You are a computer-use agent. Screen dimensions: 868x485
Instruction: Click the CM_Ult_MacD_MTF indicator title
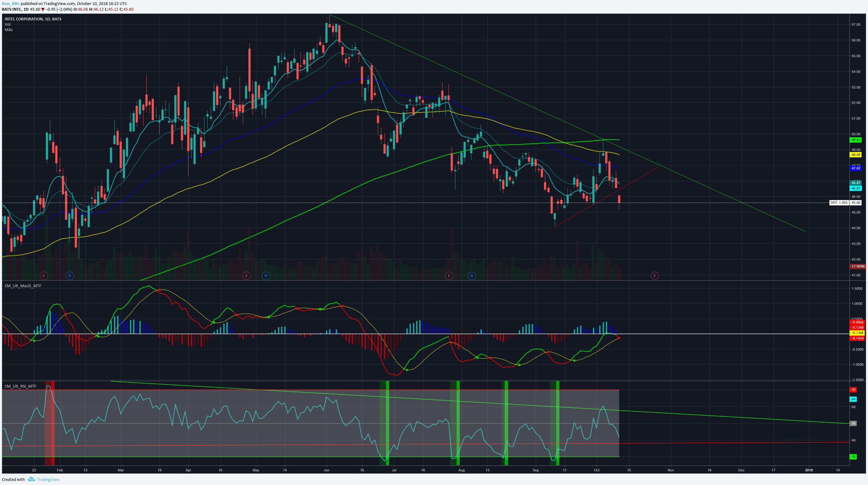tap(23, 286)
